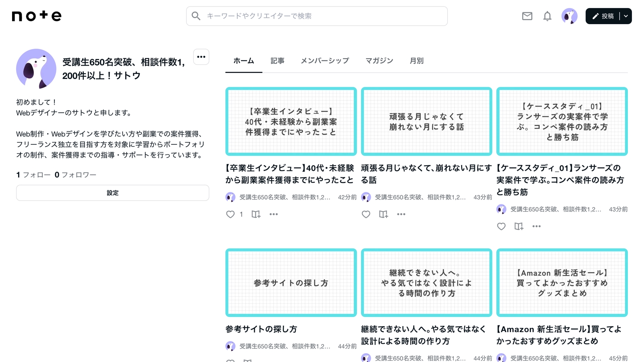Click the 42分前 timestamp
Image resolution: width=644 pixels, height=362 pixels.
tap(347, 197)
